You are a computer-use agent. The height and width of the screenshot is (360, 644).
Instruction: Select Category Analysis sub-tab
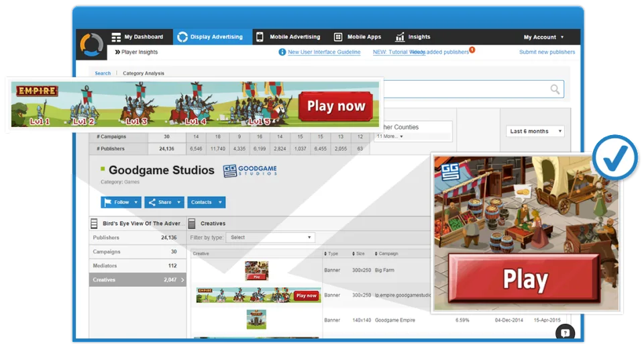pos(144,73)
